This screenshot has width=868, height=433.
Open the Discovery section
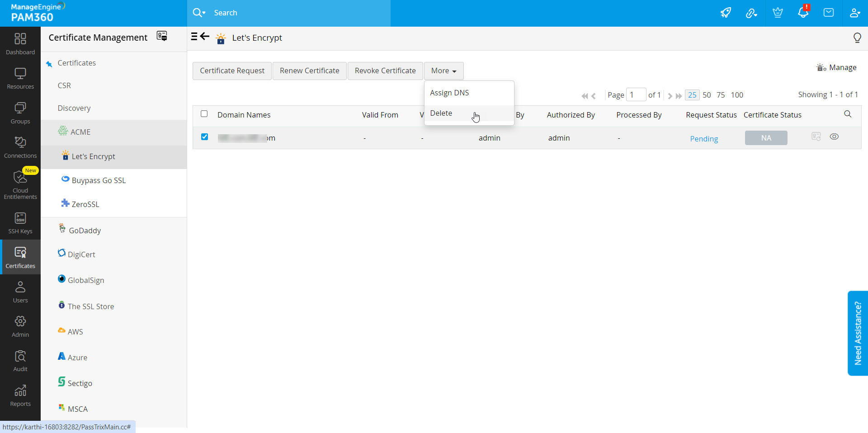click(x=74, y=108)
